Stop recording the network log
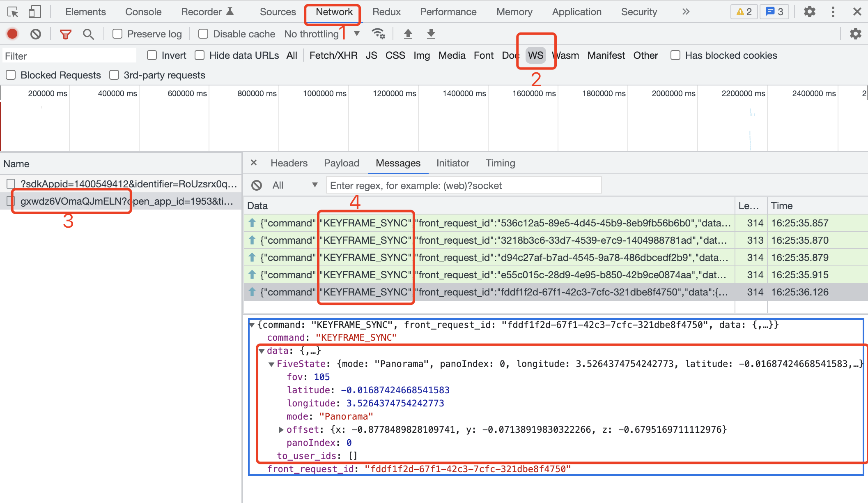Image resolution: width=868 pixels, height=503 pixels. tap(13, 34)
